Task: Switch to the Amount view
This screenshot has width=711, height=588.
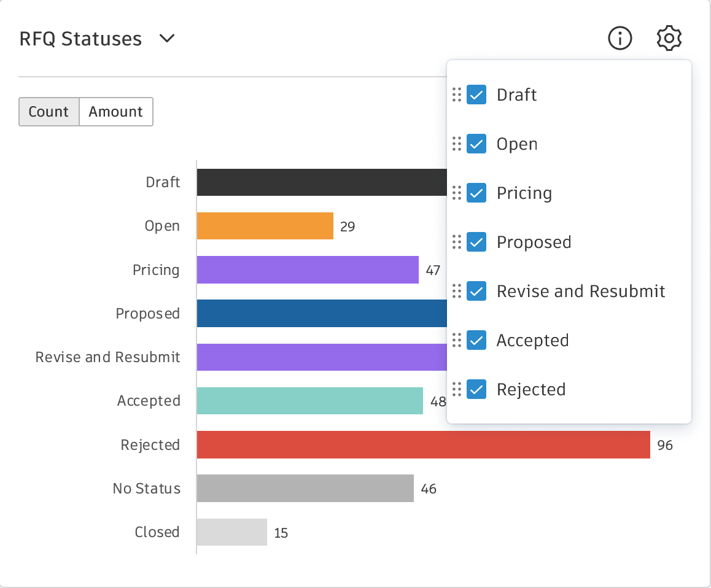Action: point(115,112)
